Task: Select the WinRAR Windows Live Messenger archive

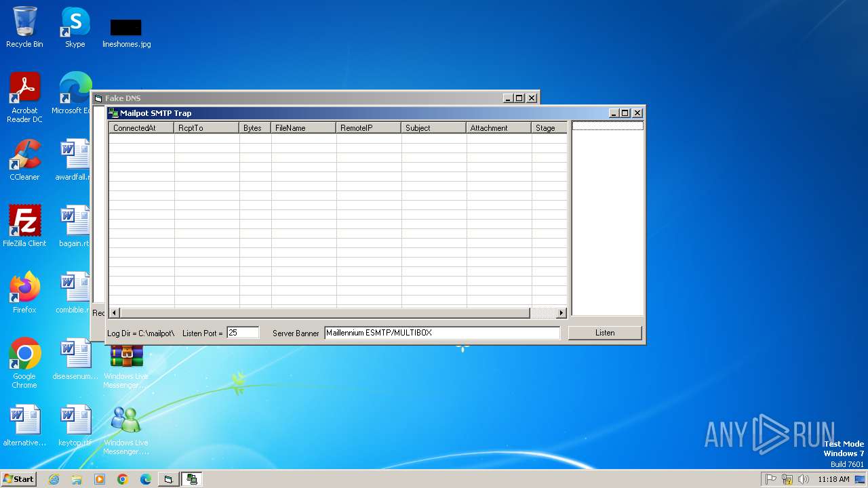Action: tap(126, 367)
